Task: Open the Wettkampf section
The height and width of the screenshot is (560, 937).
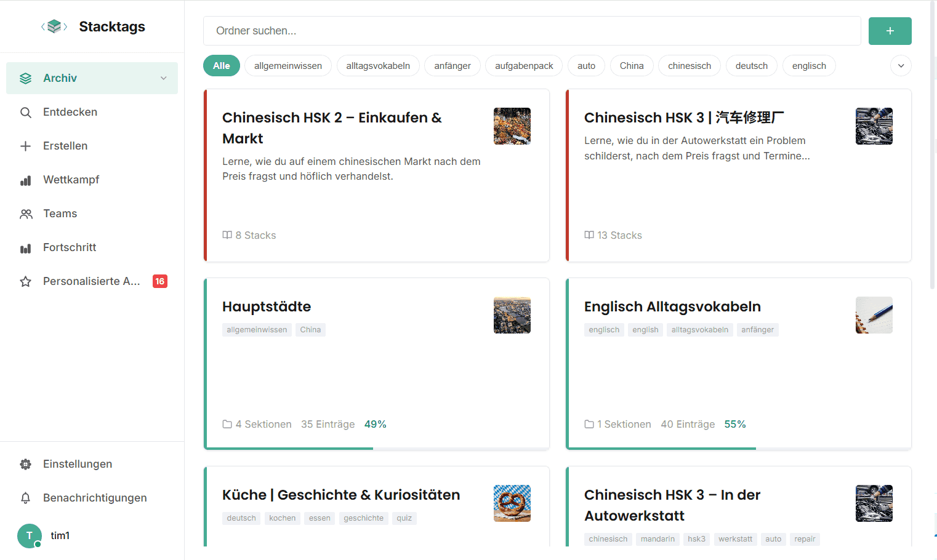Action: pos(92,180)
